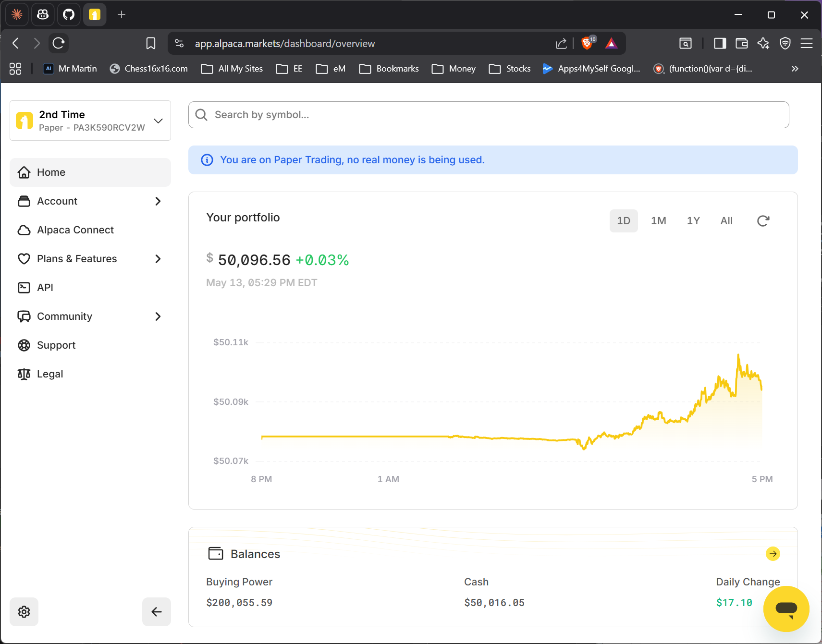Open a new browser tab

(122, 15)
